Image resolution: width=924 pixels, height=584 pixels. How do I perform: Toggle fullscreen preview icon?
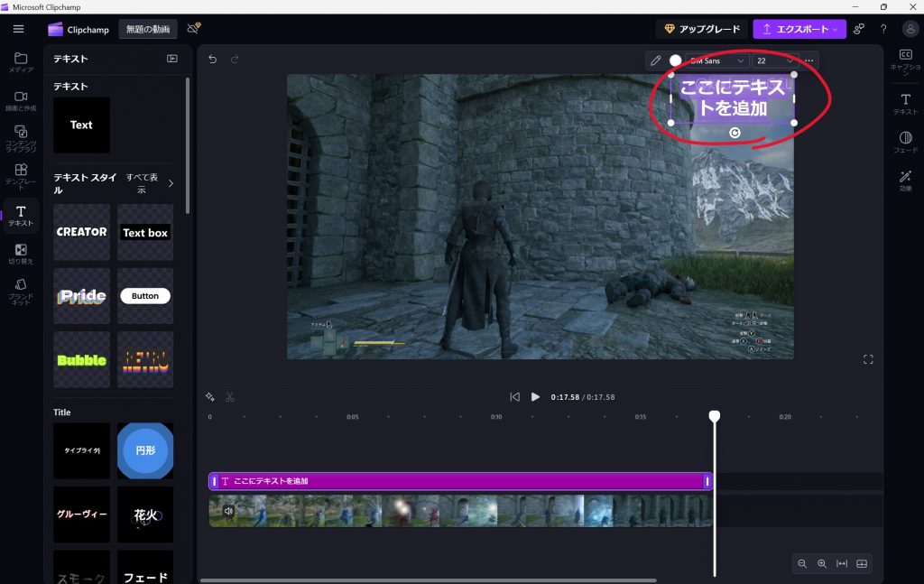(x=868, y=359)
